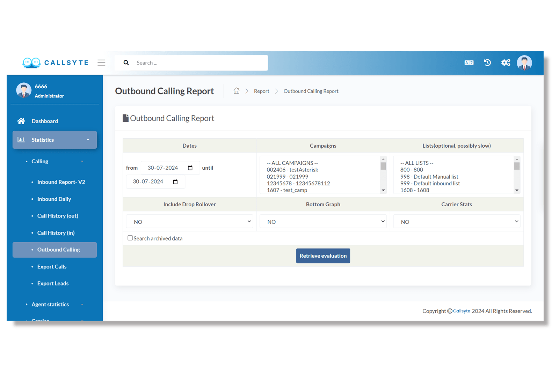Image resolution: width=559 pixels, height=392 pixels.
Task: Click the Dashboard home icon in sidebar
Action: point(21,121)
